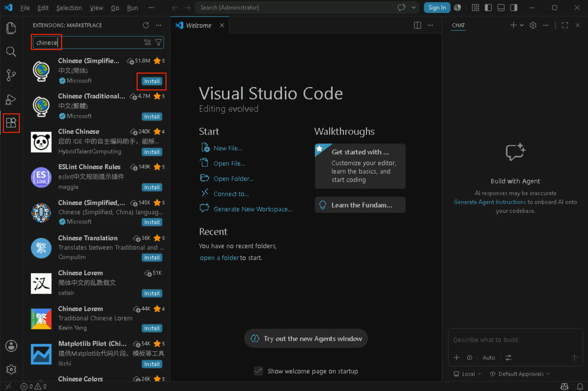
Task: Install the Cline Chinese extension
Action: (x=152, y=152)
